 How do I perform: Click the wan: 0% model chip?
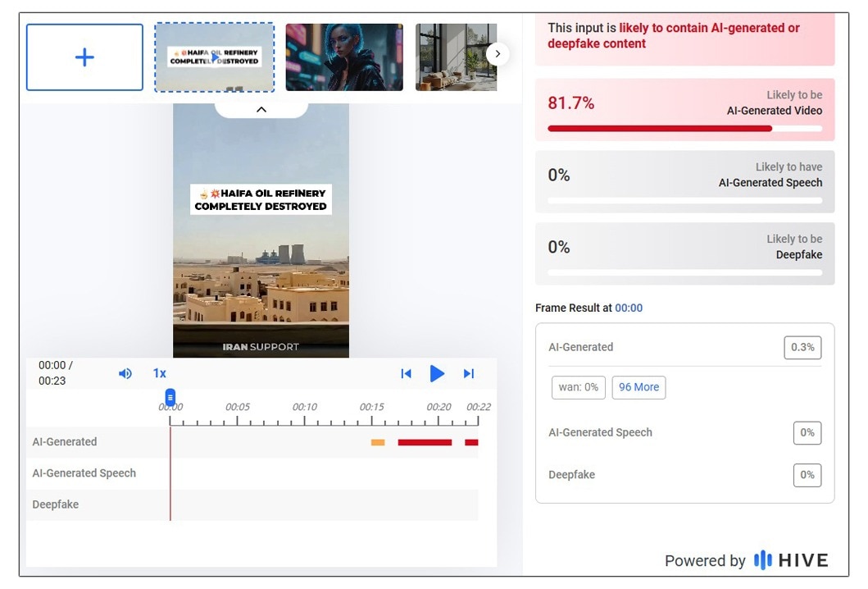click(x=578, y=386)
